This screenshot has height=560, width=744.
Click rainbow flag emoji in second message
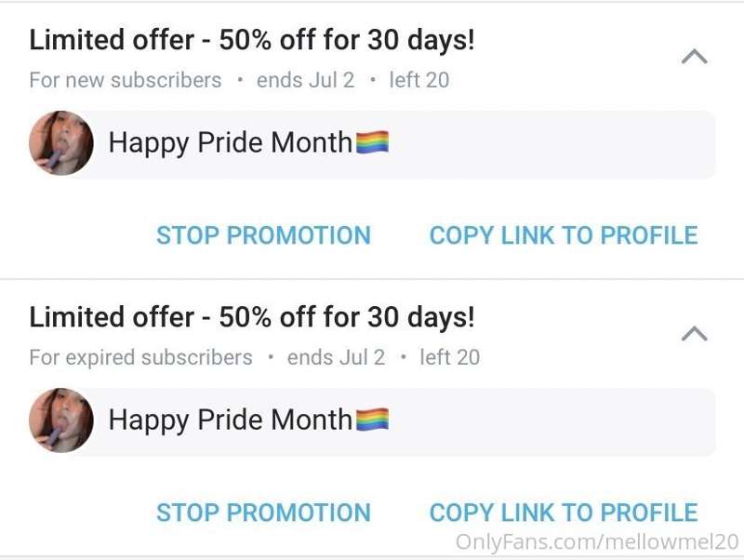click(x=373, y=420)
